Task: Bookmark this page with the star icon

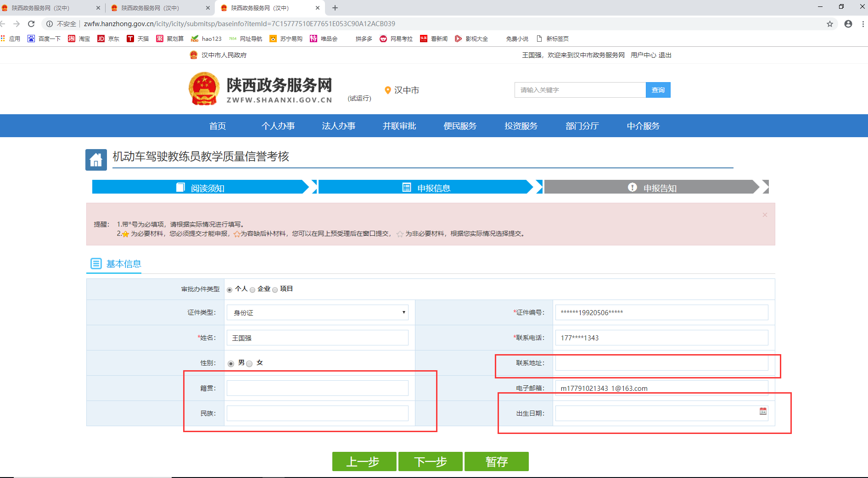Action: (830, 24)
